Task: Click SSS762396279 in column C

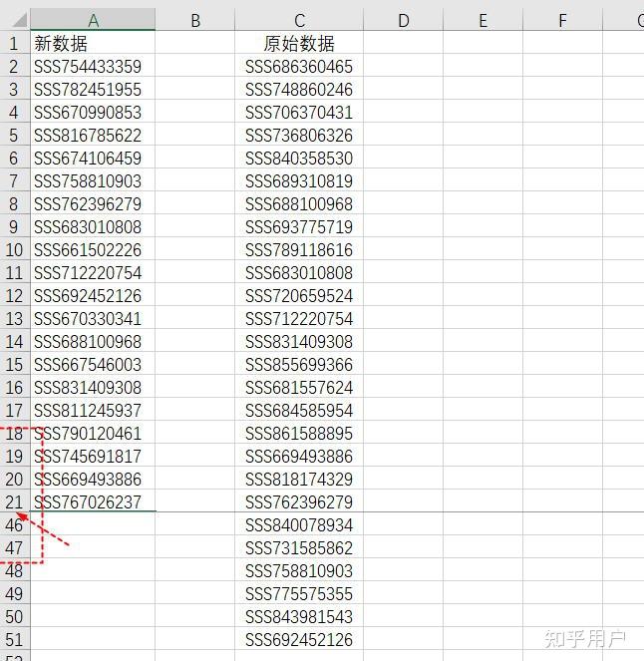Action: (x=299, y=501)
